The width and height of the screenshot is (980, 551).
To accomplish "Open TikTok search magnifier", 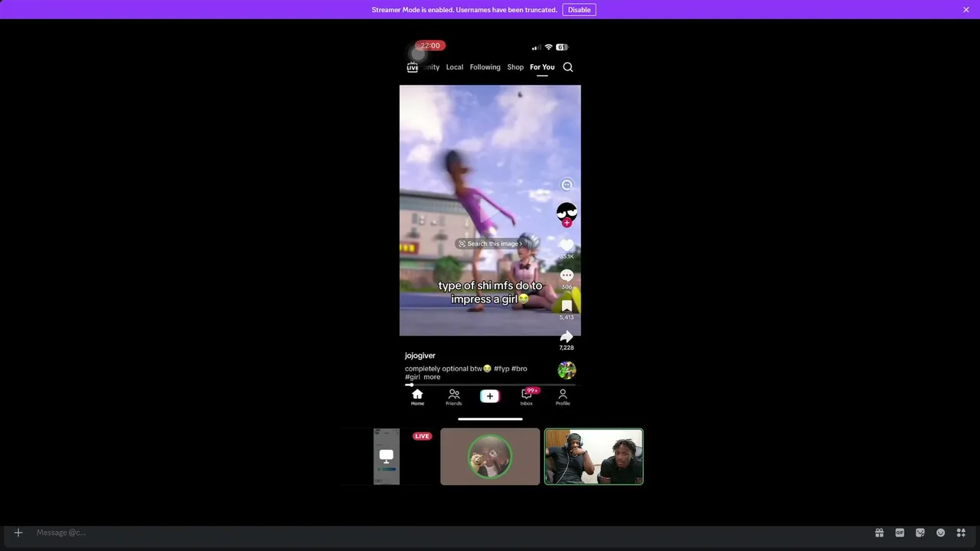I will [568, 67].
